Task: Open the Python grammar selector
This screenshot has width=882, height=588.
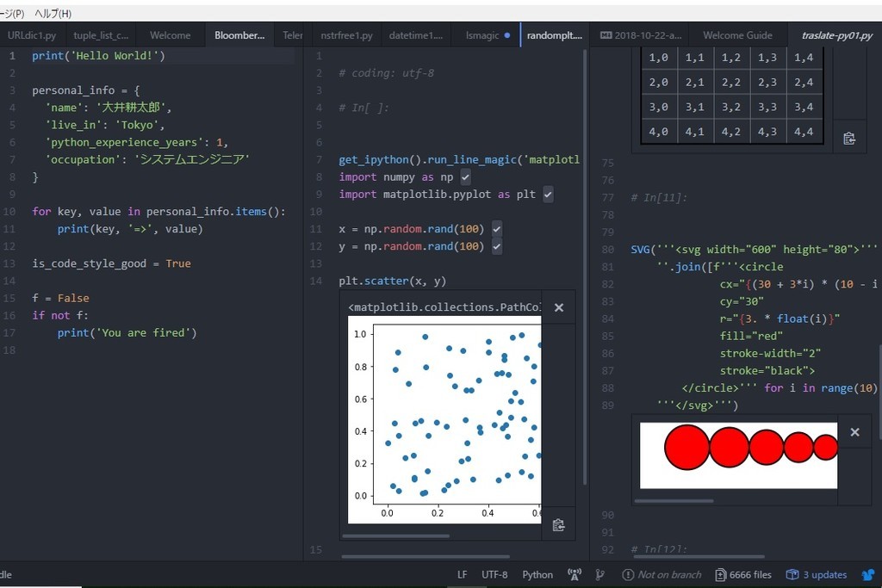Action: pos(537,574)
